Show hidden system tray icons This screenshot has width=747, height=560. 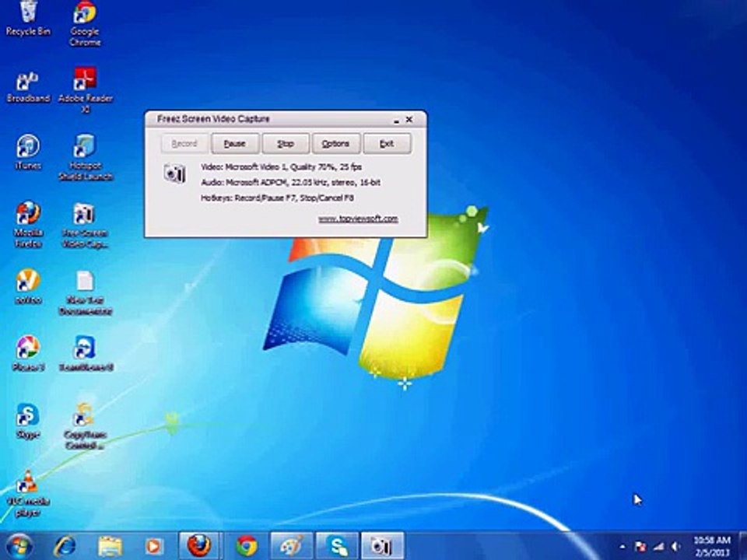point(622,547)
